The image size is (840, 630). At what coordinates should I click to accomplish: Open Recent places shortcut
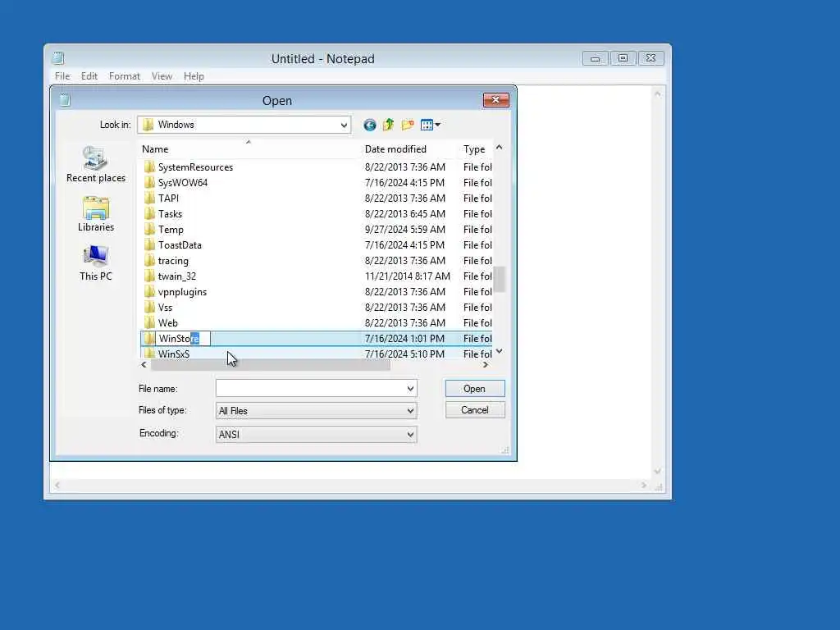pyautogui.click(x=96, y=164)
